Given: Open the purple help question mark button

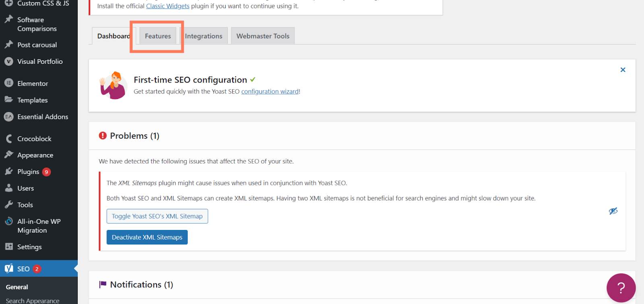Looking at the screenshot, I should (x=621, y=288).
